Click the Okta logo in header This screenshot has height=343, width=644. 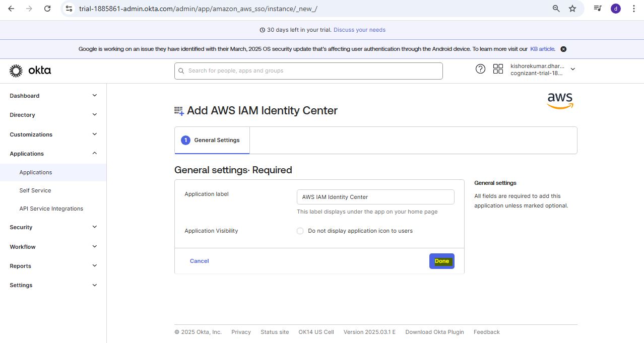tap(30, 71)
